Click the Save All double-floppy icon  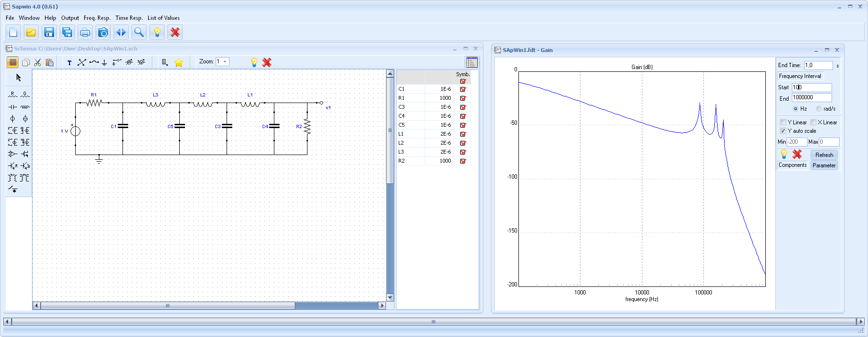pos(67,32)
